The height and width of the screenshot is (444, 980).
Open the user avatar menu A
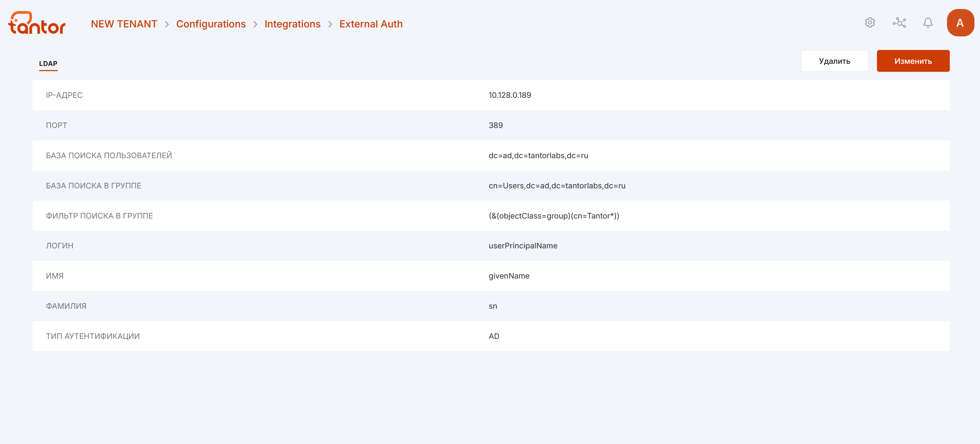coord(960,23)
